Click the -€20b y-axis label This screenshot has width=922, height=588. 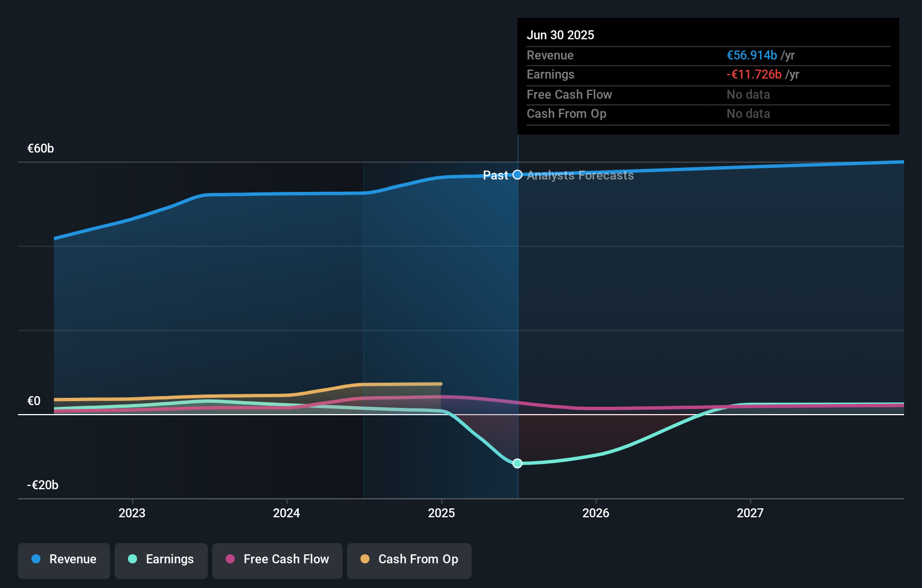tap(43, 485)
